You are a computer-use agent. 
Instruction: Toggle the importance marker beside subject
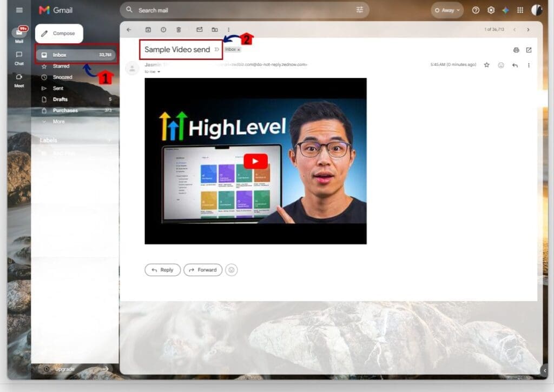216,49
